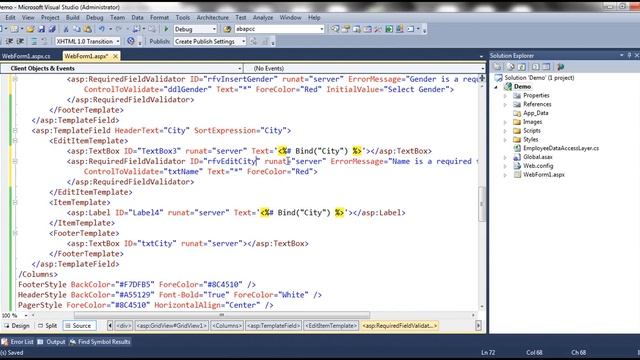This screenshot has width=640, height=360.
Task: Click the Save icon in the toolbar
Action: click(x=41, y=29)
